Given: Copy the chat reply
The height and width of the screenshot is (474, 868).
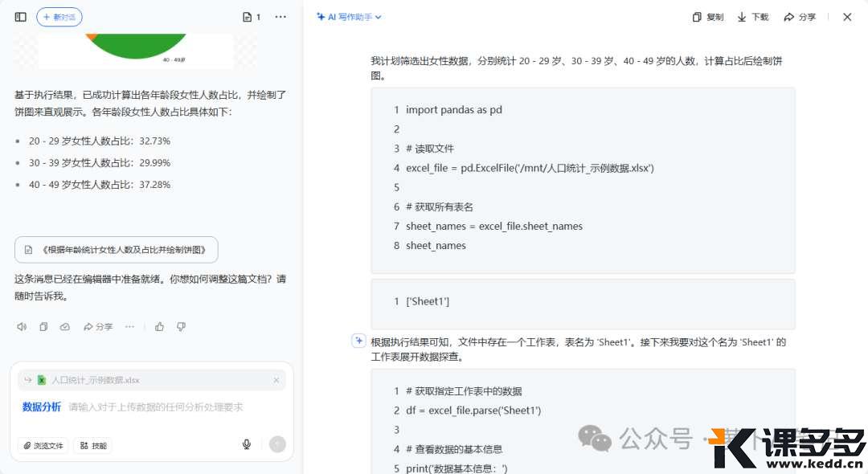Looking at the screenshot, I should click(x=43, y=327).
